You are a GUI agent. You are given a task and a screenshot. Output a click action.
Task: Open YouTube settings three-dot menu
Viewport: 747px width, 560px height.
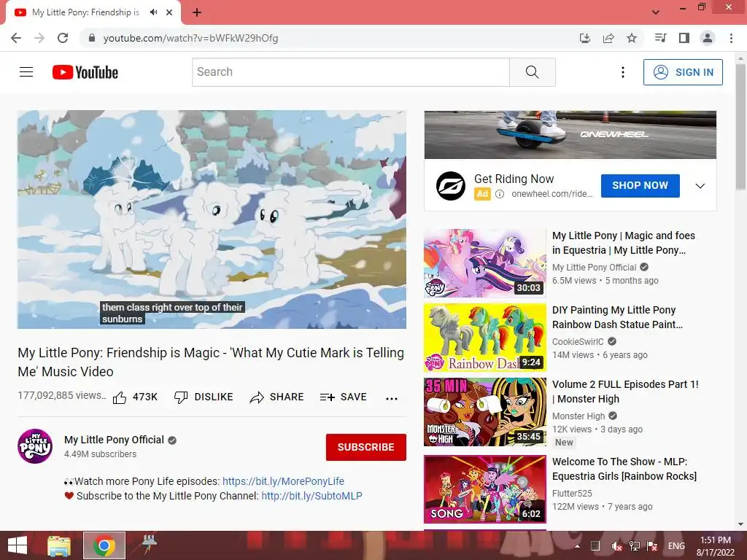623,72
